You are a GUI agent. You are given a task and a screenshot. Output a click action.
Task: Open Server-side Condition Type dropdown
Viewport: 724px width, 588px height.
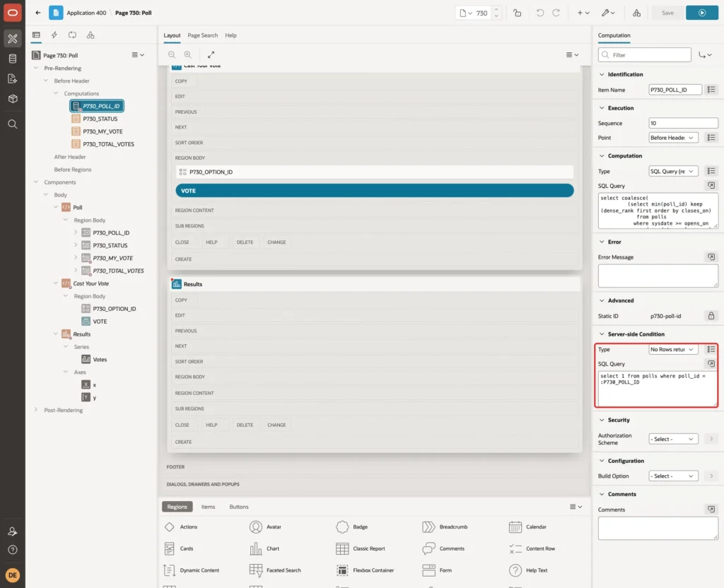click(x=673, y=349)
